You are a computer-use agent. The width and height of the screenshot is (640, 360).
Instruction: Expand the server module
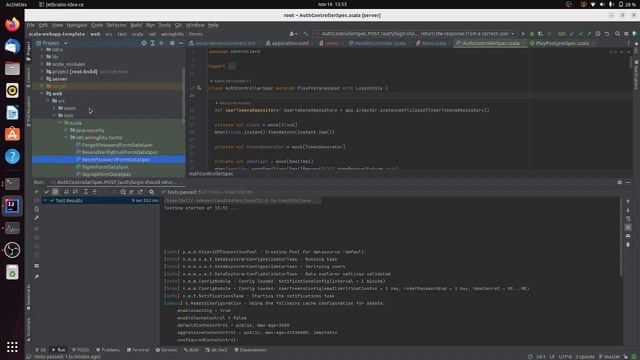coord(42,79)
